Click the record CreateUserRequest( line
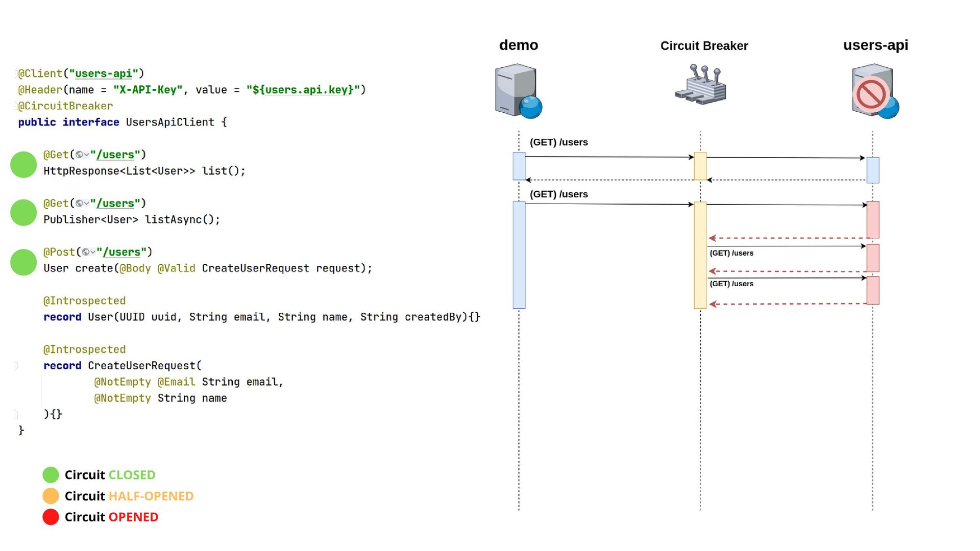 pos(122,366)
